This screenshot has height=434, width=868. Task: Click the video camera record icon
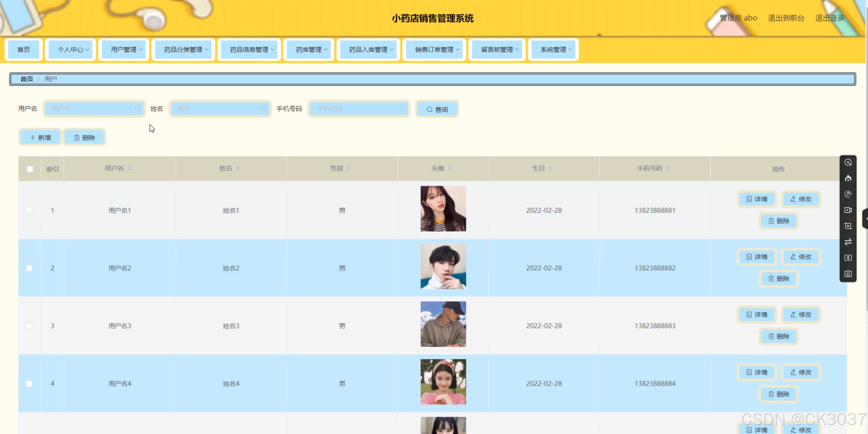coord(848,210)
